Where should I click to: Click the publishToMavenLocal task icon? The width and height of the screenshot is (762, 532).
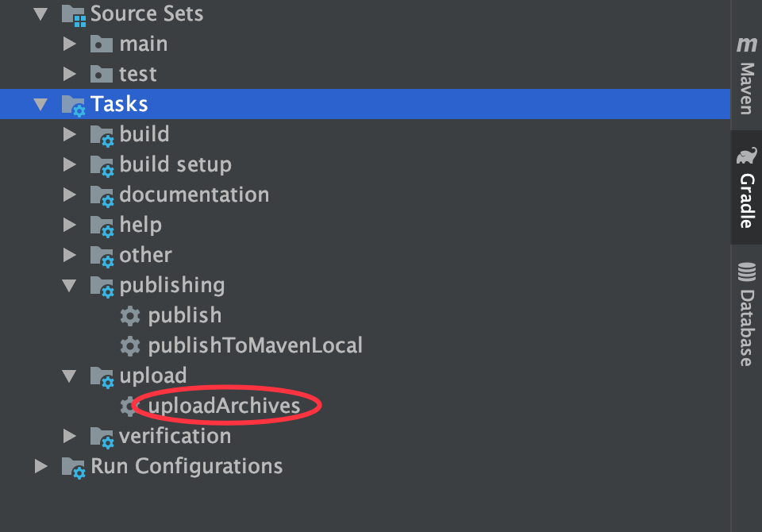(130, 345)
